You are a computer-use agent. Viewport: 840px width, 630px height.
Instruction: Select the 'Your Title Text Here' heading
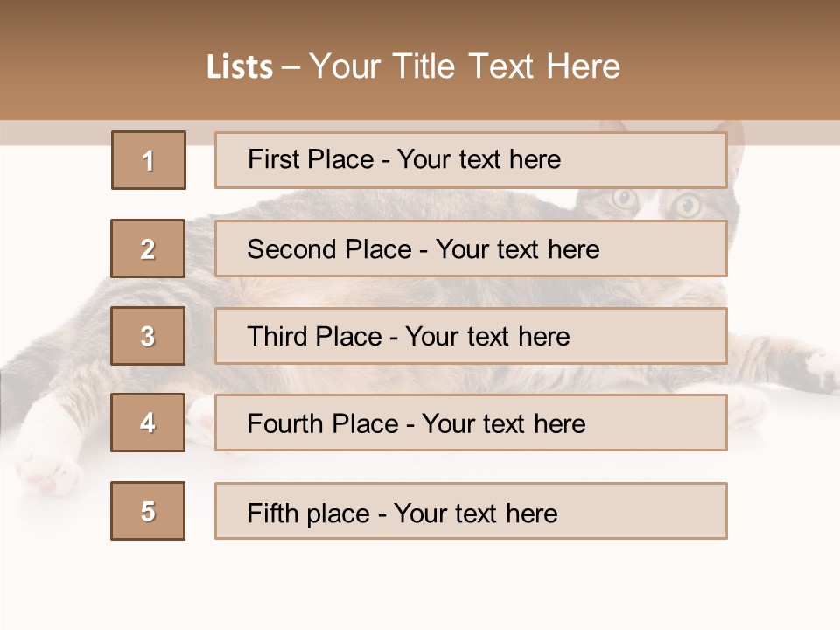pos(465,66)
